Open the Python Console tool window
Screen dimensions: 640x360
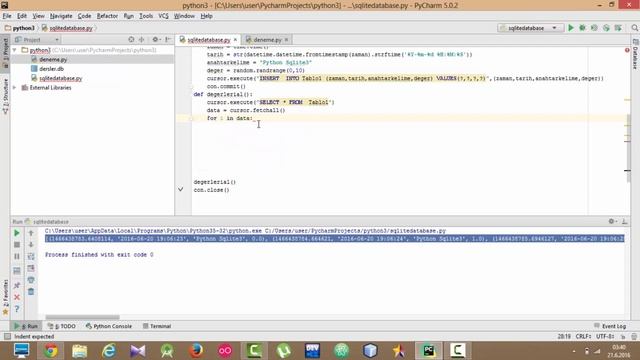click(109, 326)
